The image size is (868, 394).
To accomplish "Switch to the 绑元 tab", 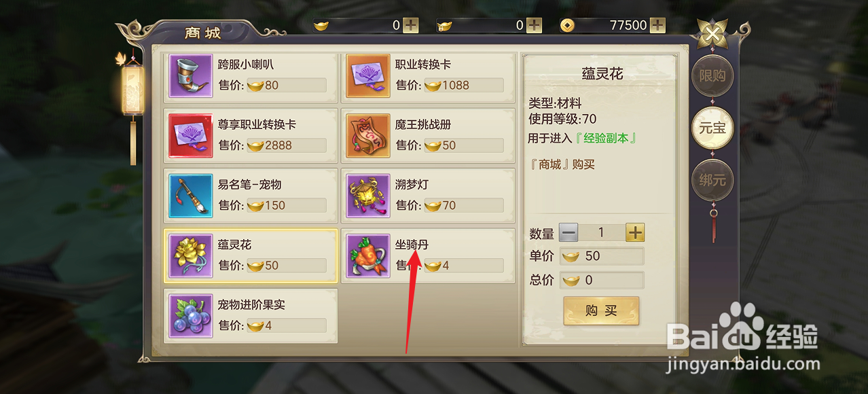I will coord(712,181).
